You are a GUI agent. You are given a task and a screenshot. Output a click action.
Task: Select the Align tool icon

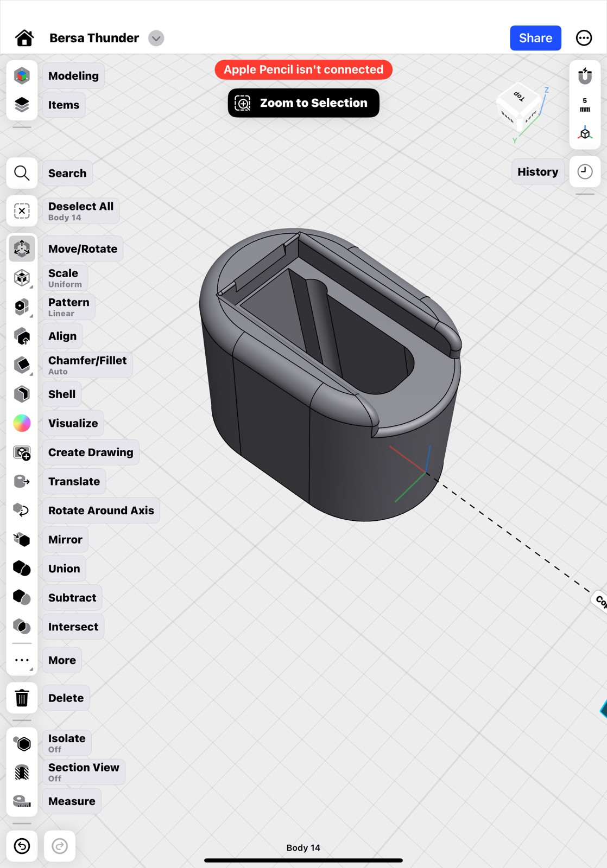pos(22,336)
